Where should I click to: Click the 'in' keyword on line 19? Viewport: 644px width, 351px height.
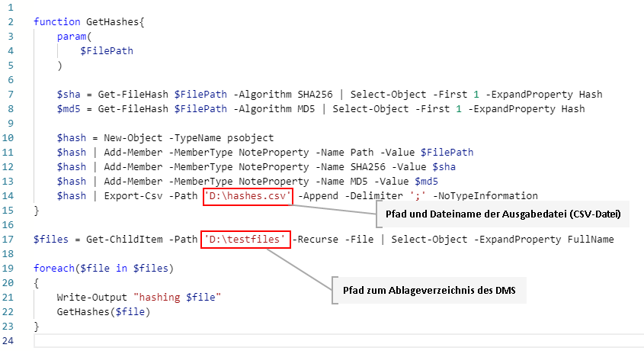(x=122, y=269)
